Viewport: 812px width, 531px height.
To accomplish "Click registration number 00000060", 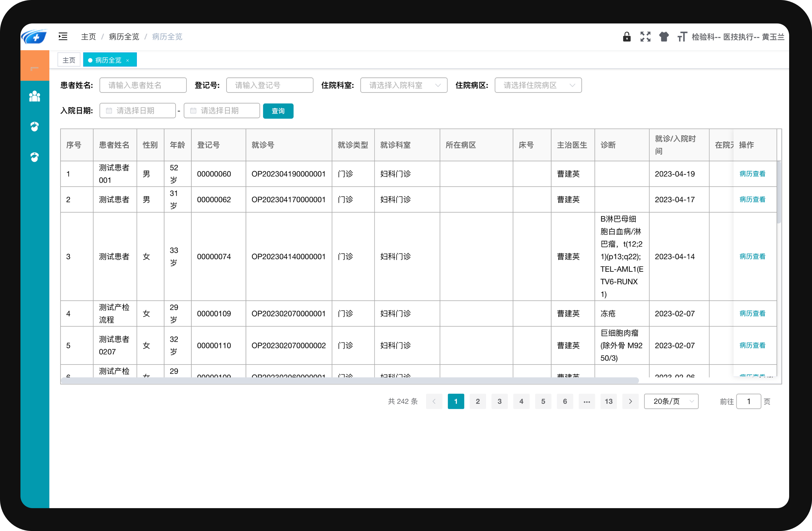I will click(214, 174).
